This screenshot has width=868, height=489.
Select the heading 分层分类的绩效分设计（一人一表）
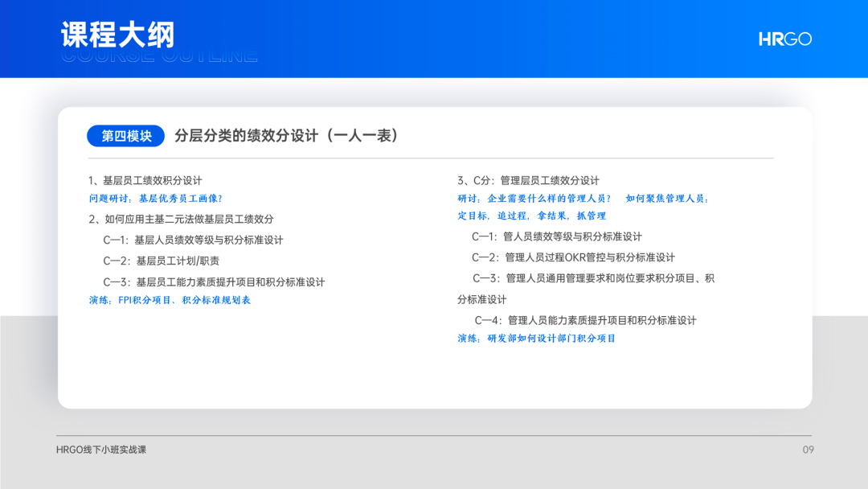287,136
